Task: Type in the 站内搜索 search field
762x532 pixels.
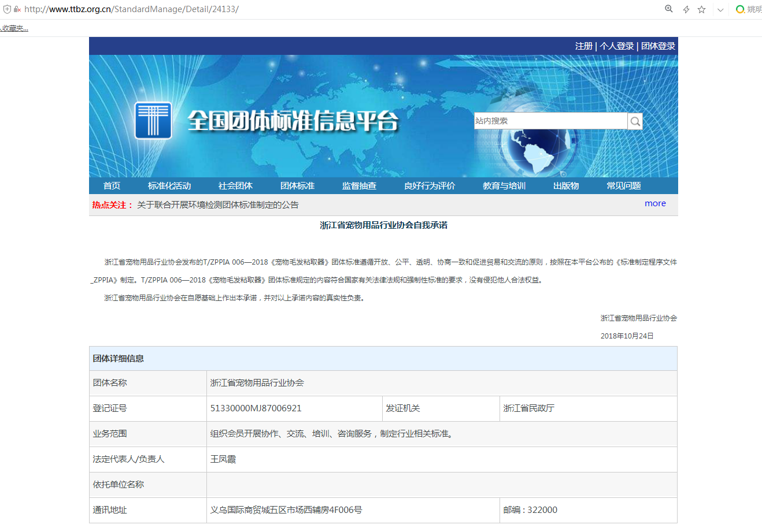Action: click(x=550, y=121)
